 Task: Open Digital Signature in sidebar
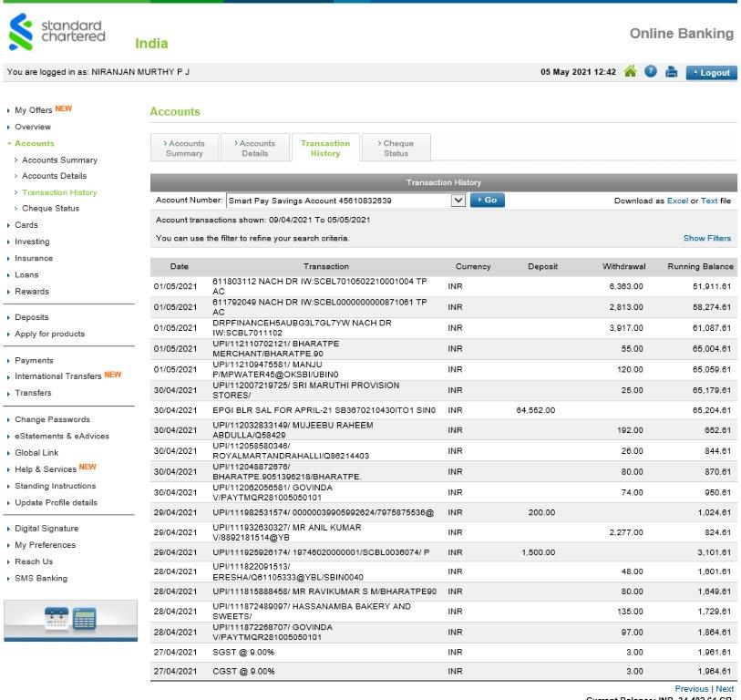click(46, 529)
